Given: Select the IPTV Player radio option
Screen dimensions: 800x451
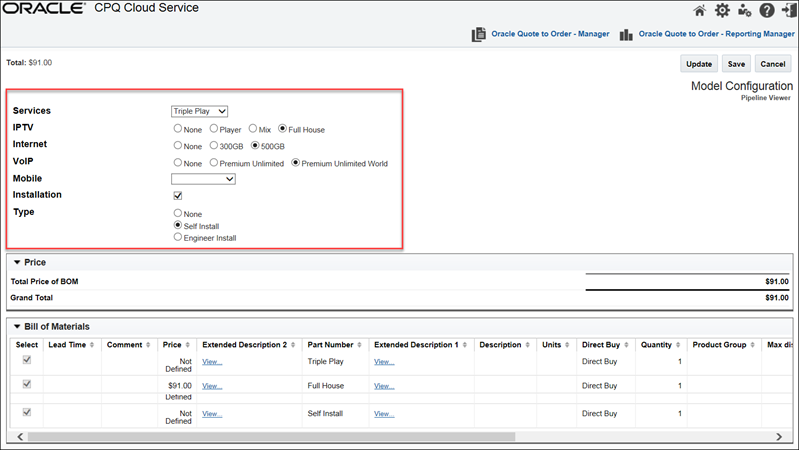Looking at the screenshot, I should point(214,129).
